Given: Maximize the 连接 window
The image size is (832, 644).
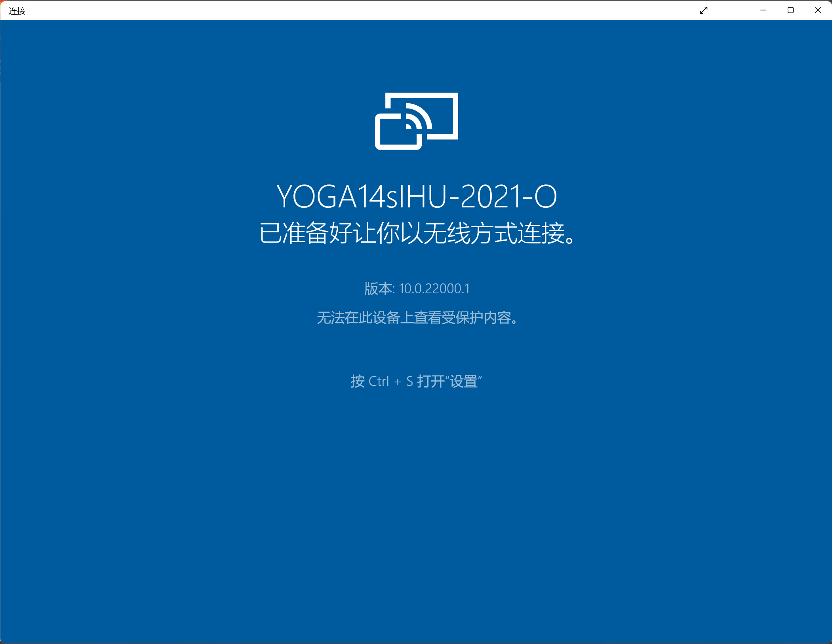Looking at the screenshot, I should coord(790,10).
